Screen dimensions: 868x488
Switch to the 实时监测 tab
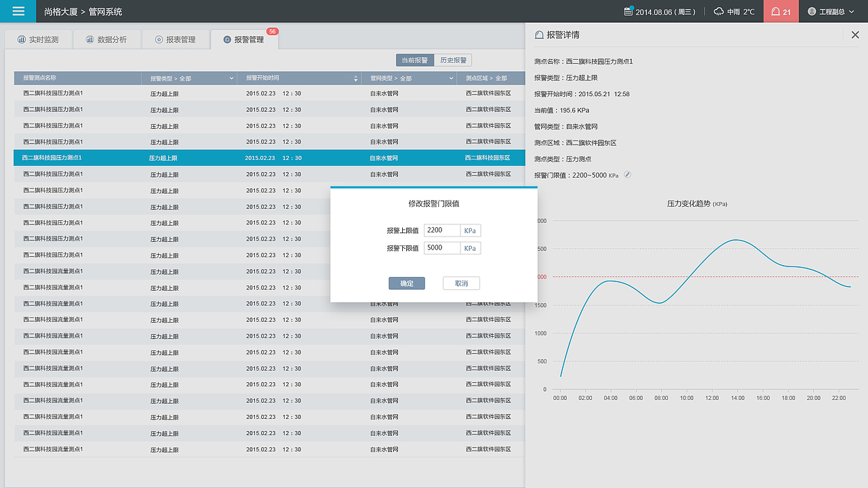click(38, 39)
